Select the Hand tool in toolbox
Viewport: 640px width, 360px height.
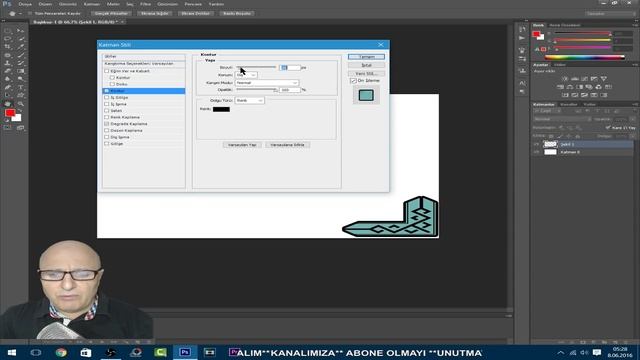click(8, 104)
